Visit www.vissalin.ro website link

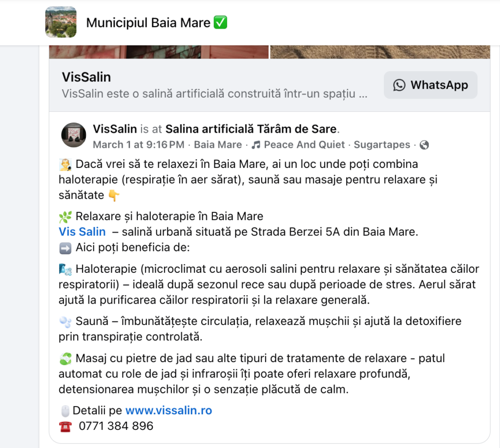(x=168, y=410)
